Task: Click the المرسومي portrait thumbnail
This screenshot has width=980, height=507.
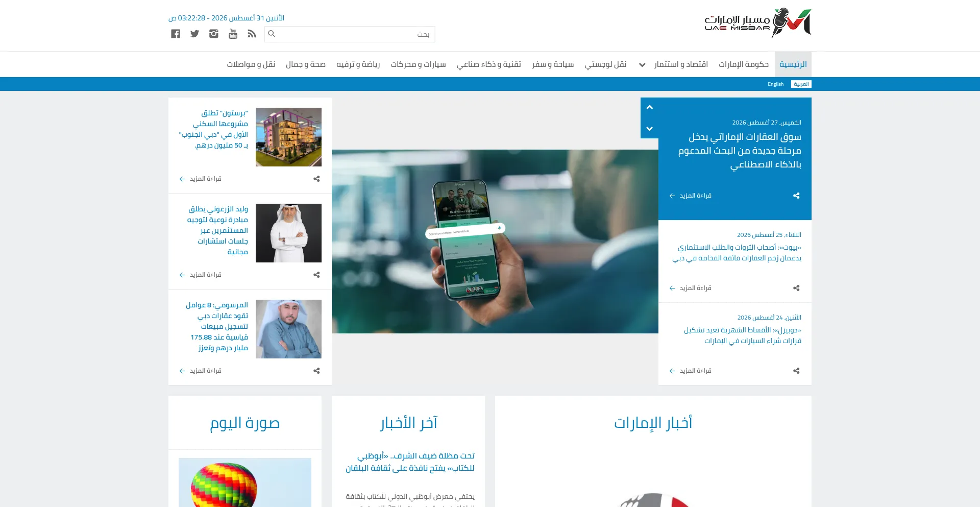Action: coord(288,329)
